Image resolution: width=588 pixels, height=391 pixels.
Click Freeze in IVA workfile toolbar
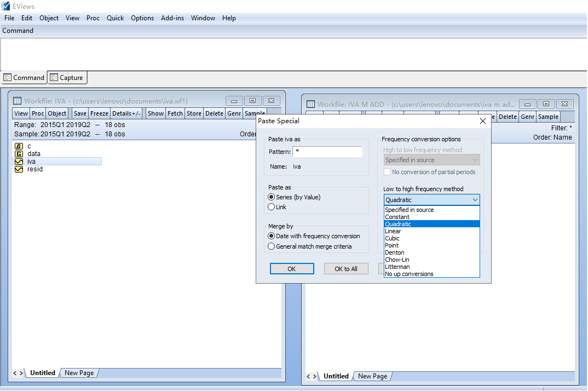tap(100, 113)
